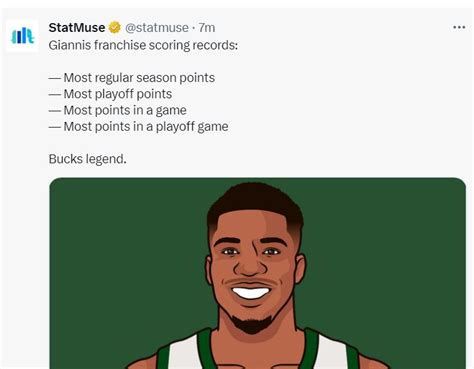The width and height of the screenshot is (474, 369).
Task: Click the gold verified badge
Action: 115,27
